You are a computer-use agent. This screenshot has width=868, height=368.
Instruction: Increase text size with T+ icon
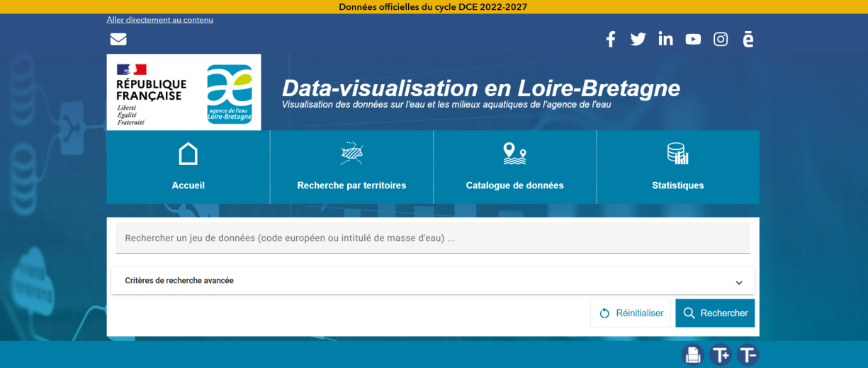[721, 355]
